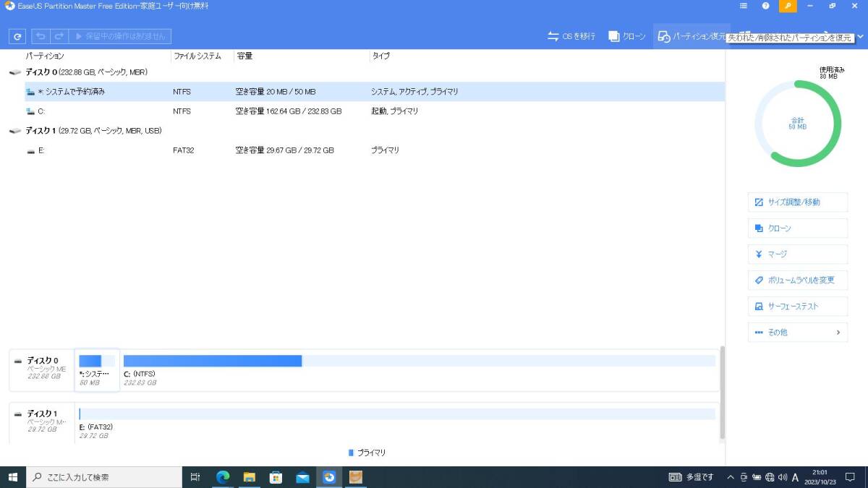Image resolution: width=868 pixels, height=488 pixels.
Task: Select the E: FAT32 partition row
Action: (375, 150)
